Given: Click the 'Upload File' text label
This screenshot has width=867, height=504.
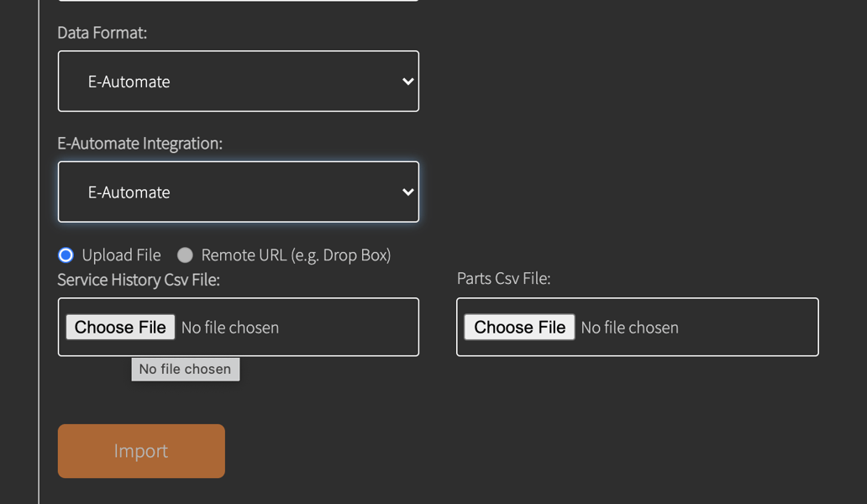Looking at the screenshot, I should pos(121,255).
